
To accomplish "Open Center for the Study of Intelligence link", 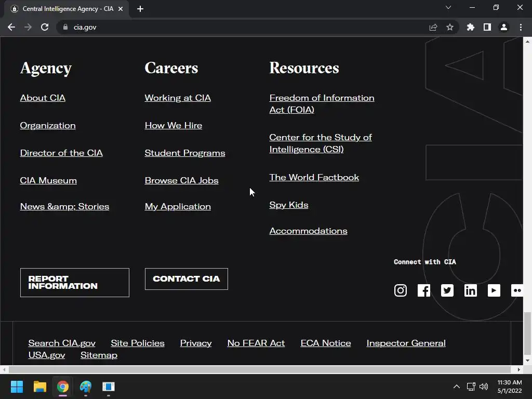I will [x=321, y=143].
